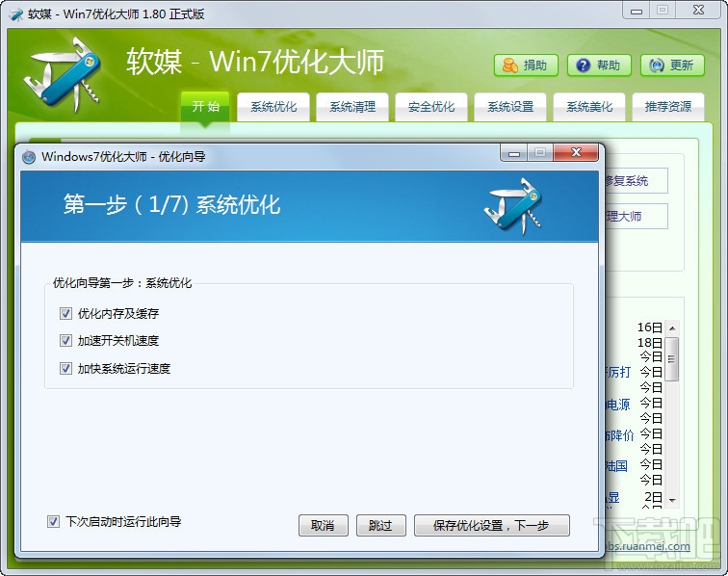This screenshot has width=728, height=576.
Task: Close the main Win7优化大师 window
Action: (699, 11)
